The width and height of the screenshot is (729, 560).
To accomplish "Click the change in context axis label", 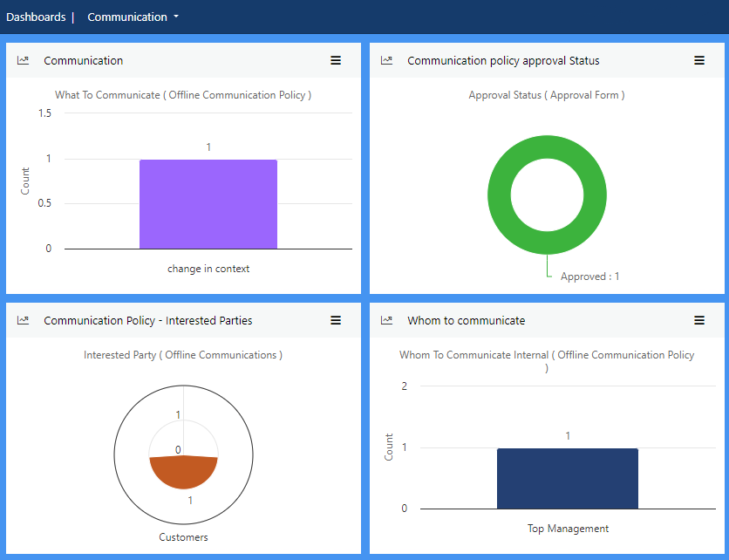I will point(208,269).
